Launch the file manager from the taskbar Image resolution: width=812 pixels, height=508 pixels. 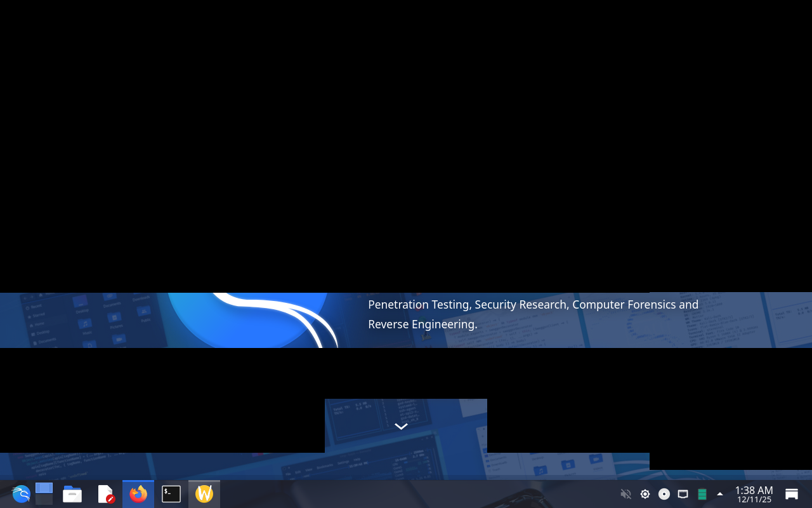click(72, 494)
